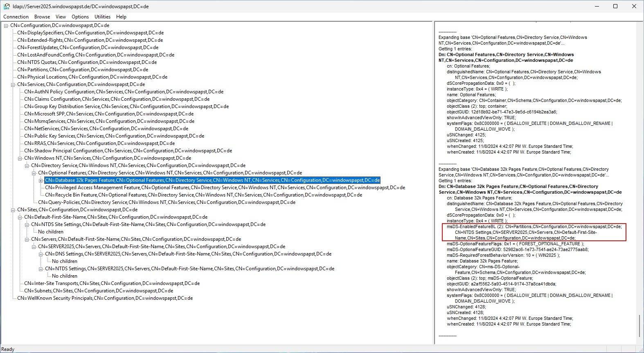
Task: Open the Utilities menu
Action: click(102, 17)
